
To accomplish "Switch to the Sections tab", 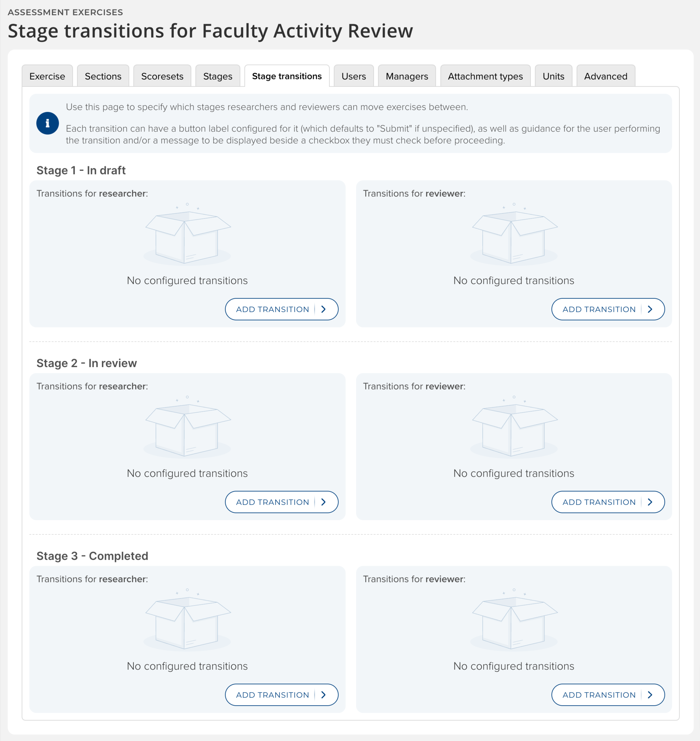I will pyautogui.click(x=103, y=76).
